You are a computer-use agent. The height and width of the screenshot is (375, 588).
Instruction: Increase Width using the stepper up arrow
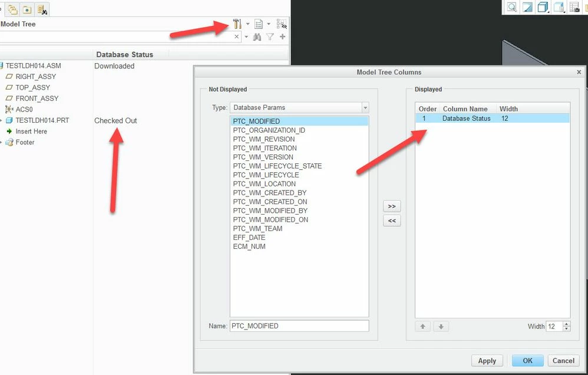567,324
